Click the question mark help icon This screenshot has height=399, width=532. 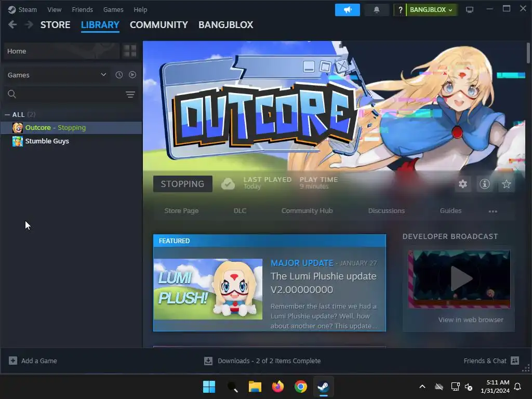pyautogui.click(x=401, y=10)
